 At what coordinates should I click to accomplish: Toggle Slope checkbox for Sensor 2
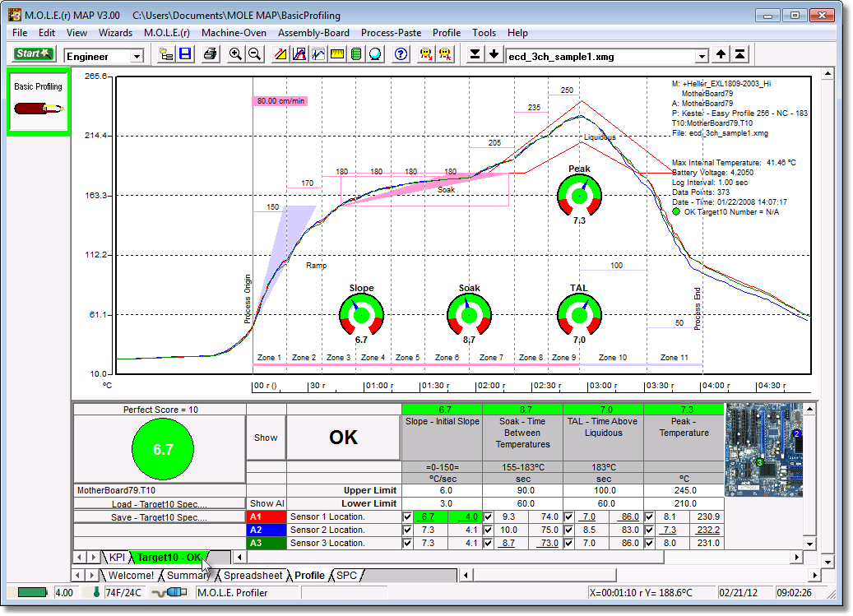coord(407,530)
